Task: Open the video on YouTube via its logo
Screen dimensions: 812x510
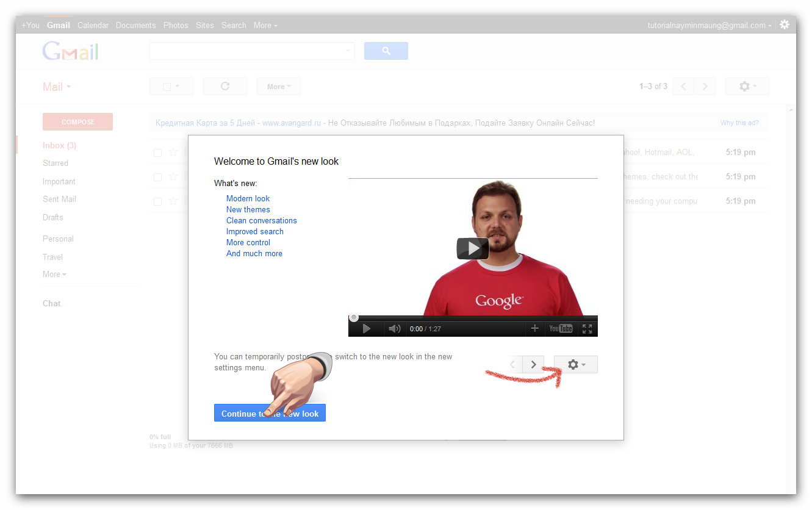Action: [561, 329]
